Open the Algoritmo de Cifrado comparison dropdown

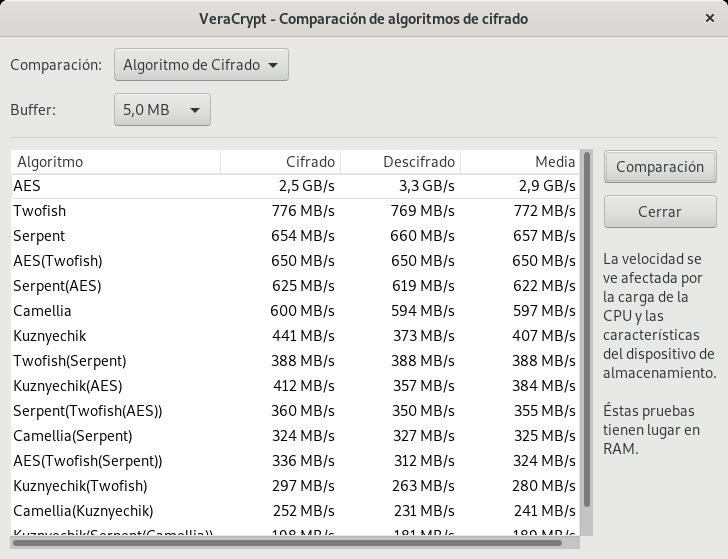pyautogui.click(x=201, y=65)
